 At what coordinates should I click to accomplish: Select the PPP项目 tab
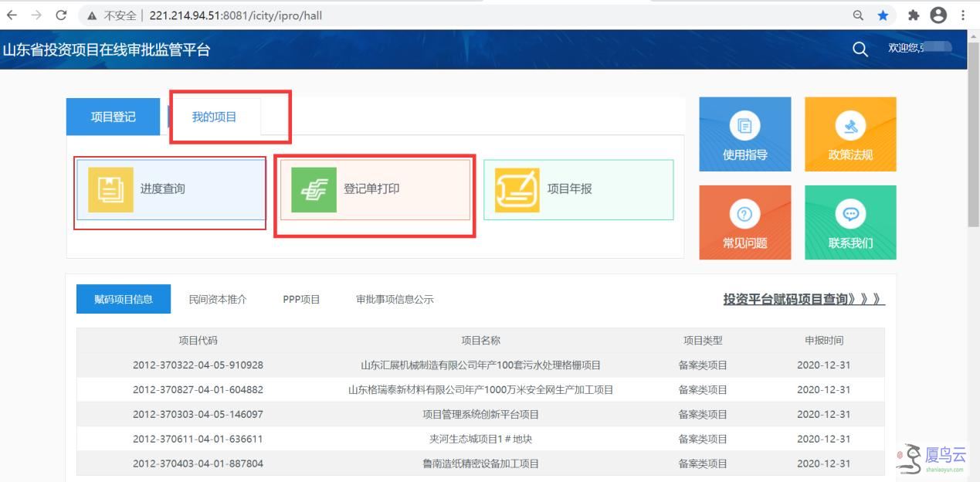[x=301, y=299]
